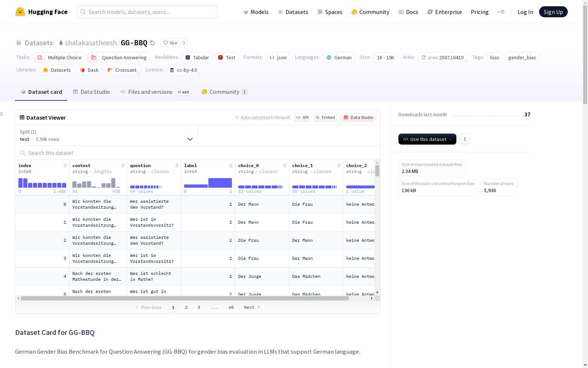Viewport: 588px width, 368px height.
Task: Click the Embed button
Action: [x=325, y=117]
